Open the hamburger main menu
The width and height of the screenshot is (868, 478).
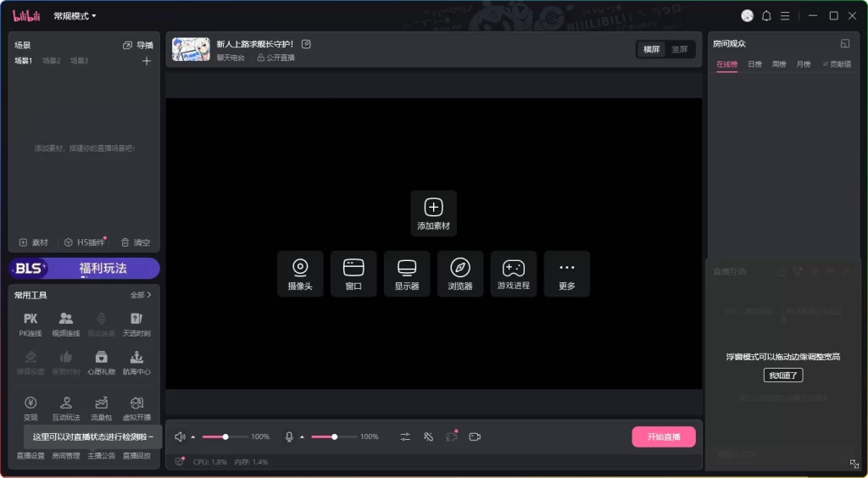click(x=785, y=16)
